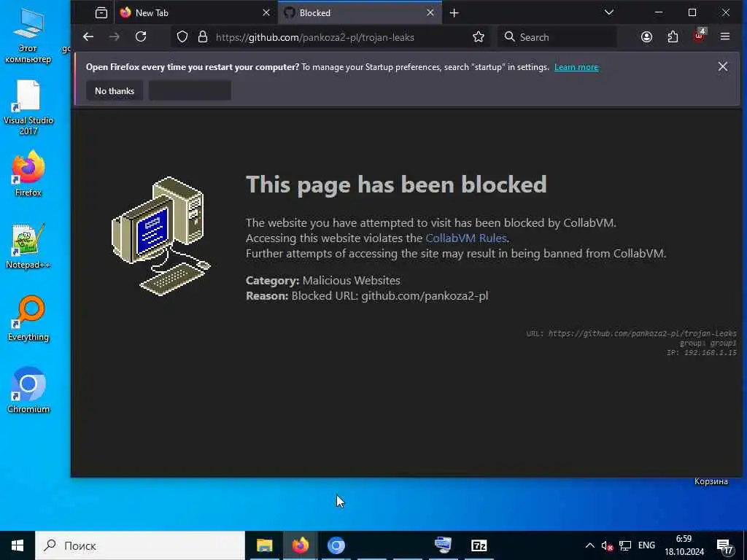
Task: Select the URL line in page footer
Action: click(x=631, y=333)
